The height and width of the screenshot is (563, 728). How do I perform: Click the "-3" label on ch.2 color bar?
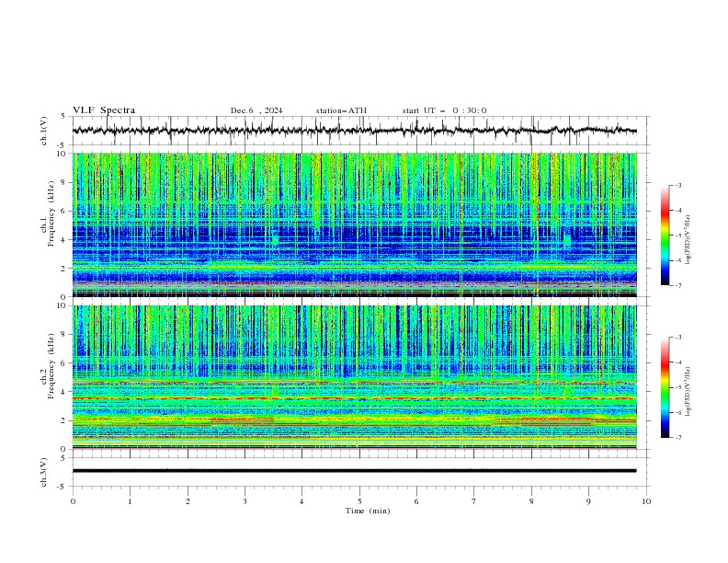(677, 338)
